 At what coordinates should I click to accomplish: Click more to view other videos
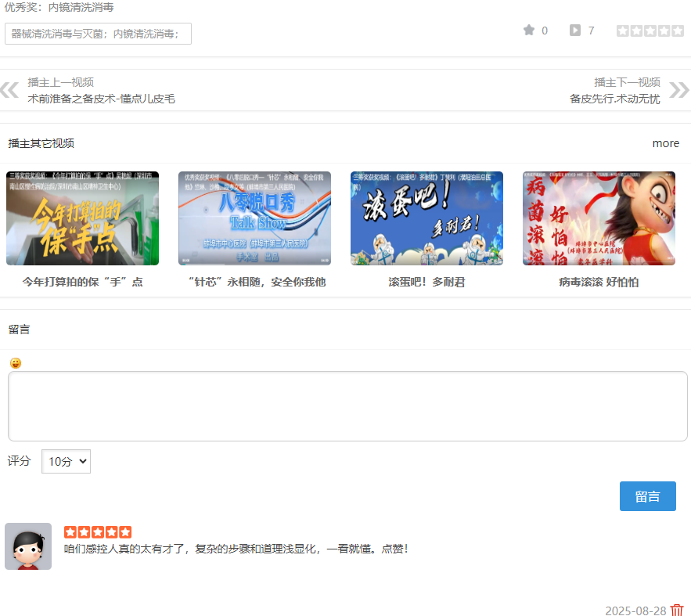665,143
